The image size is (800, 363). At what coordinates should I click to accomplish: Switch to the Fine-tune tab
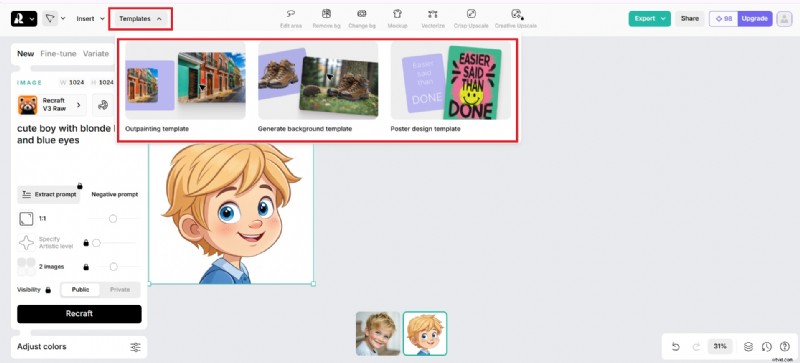point(58,54)
